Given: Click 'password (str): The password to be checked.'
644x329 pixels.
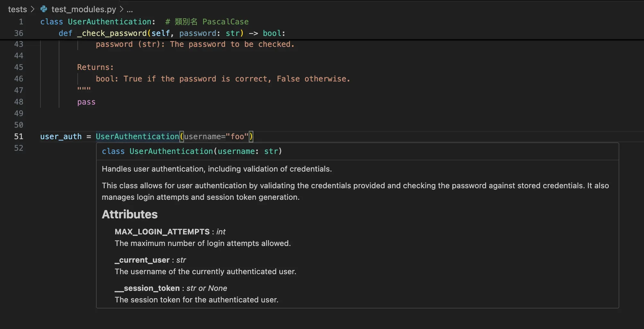Looking at the screenshot, I should pos(195,44).
